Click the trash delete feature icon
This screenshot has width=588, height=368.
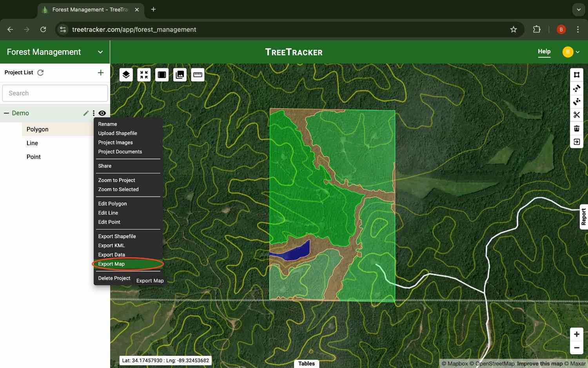tap(577, 128)
